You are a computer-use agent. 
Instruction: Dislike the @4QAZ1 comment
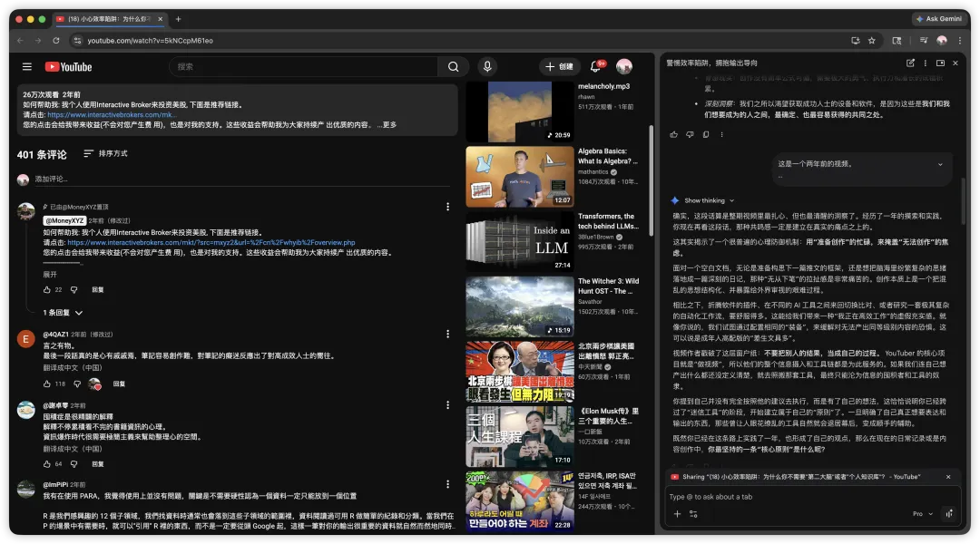coord(77,384)
